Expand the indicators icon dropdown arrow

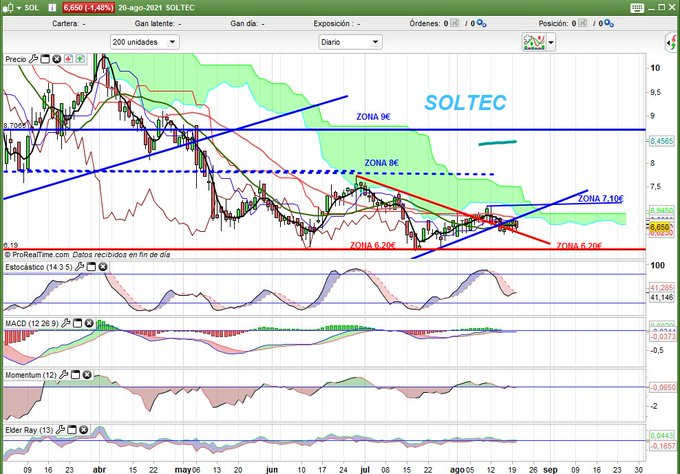tap(551, 42)
